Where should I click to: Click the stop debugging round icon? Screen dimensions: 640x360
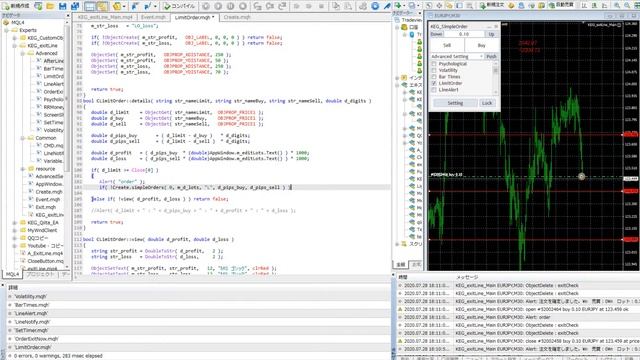tap(243, 6)
